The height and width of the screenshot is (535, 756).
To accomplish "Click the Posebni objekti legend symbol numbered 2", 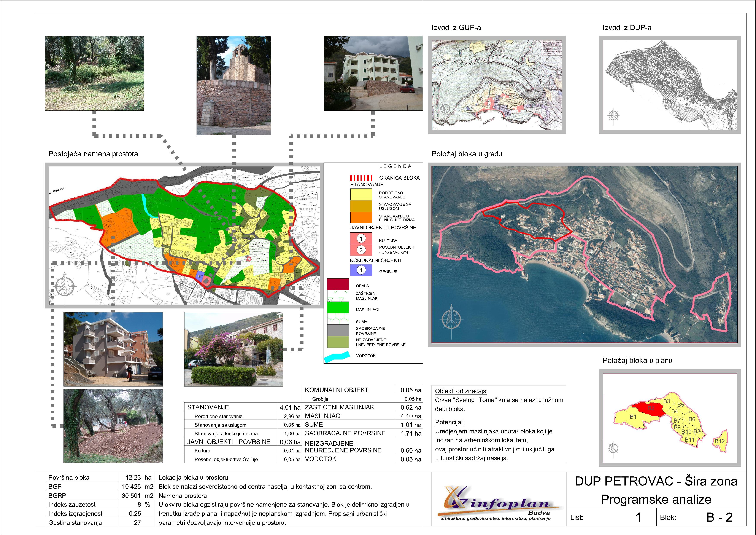I will click(x=361, y=250).
